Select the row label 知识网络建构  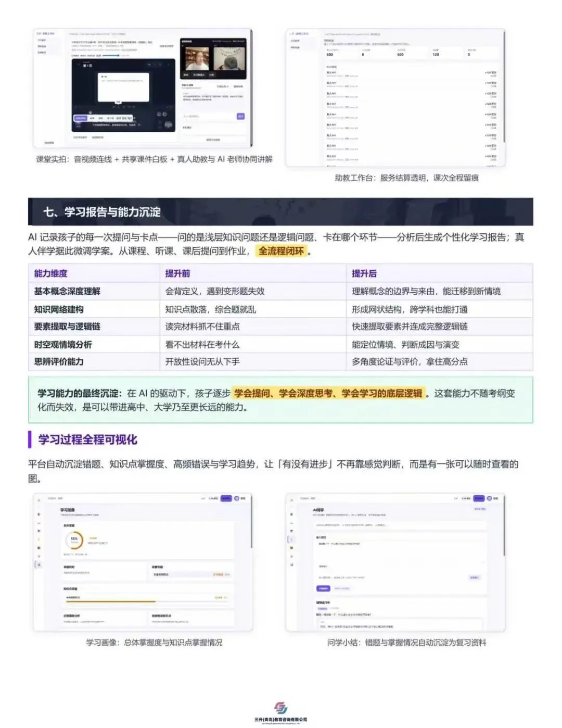click(x=59, y=309)
